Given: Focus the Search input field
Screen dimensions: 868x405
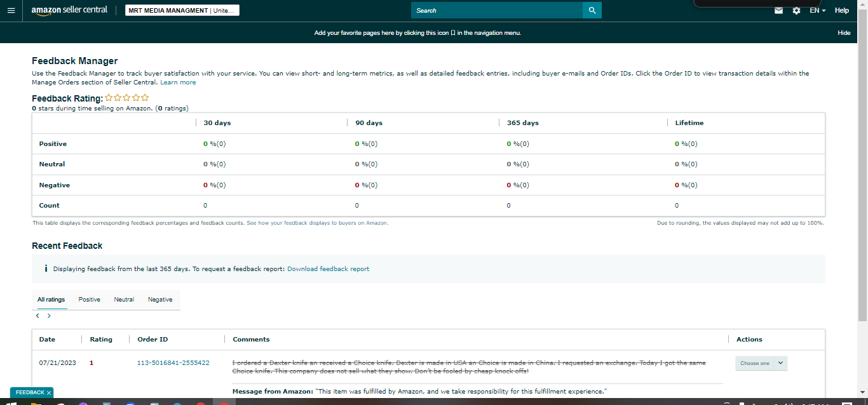Looking at the screenshot, I should [497, 11].
